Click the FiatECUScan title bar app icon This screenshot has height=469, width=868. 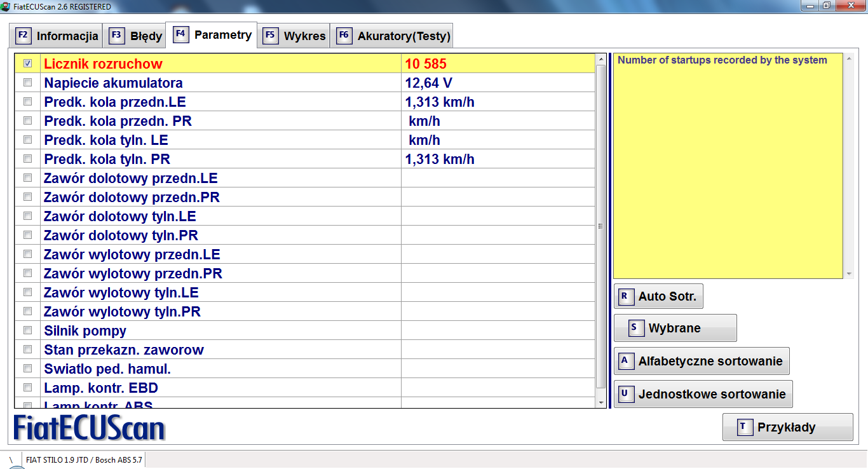[6, 6]
